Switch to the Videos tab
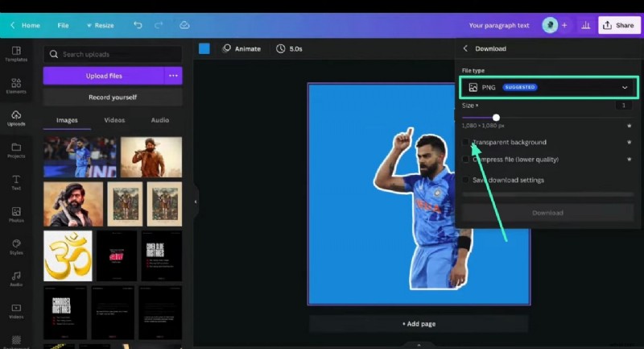The image size is (644, 349). [x=114, y=120]
